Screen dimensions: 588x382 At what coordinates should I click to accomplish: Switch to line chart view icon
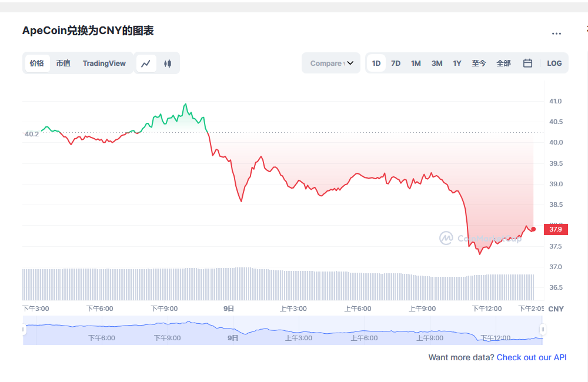146,63
